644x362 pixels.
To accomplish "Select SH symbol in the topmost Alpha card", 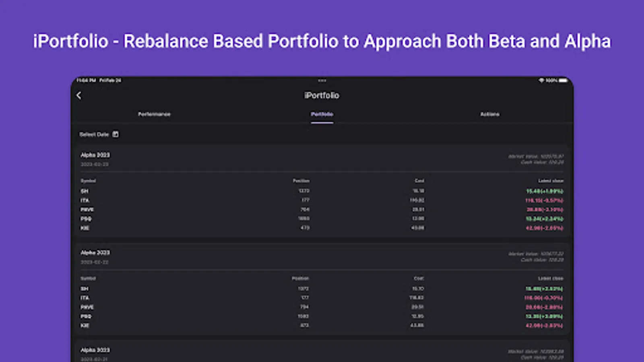I will tap(85, 191).
